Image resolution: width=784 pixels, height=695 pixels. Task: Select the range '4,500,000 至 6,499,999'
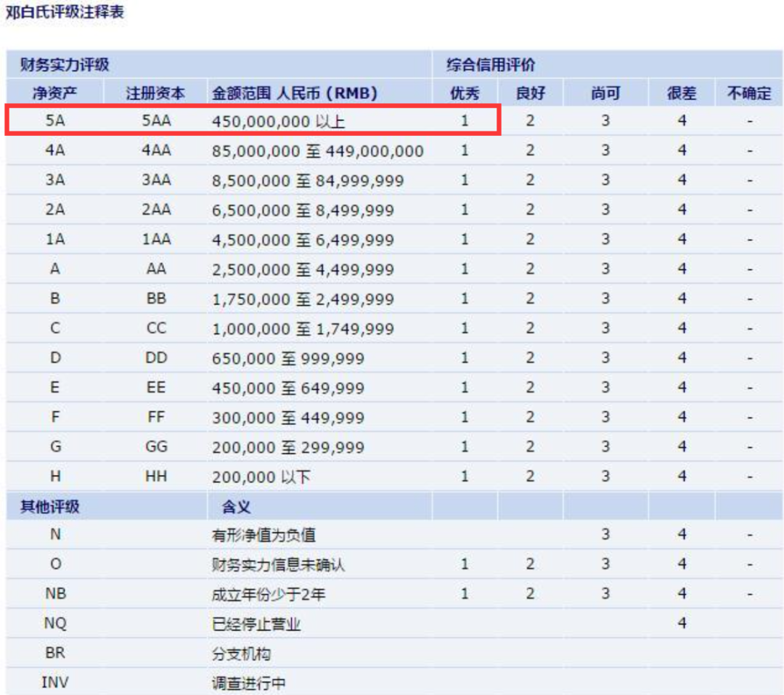click(303, 240)
